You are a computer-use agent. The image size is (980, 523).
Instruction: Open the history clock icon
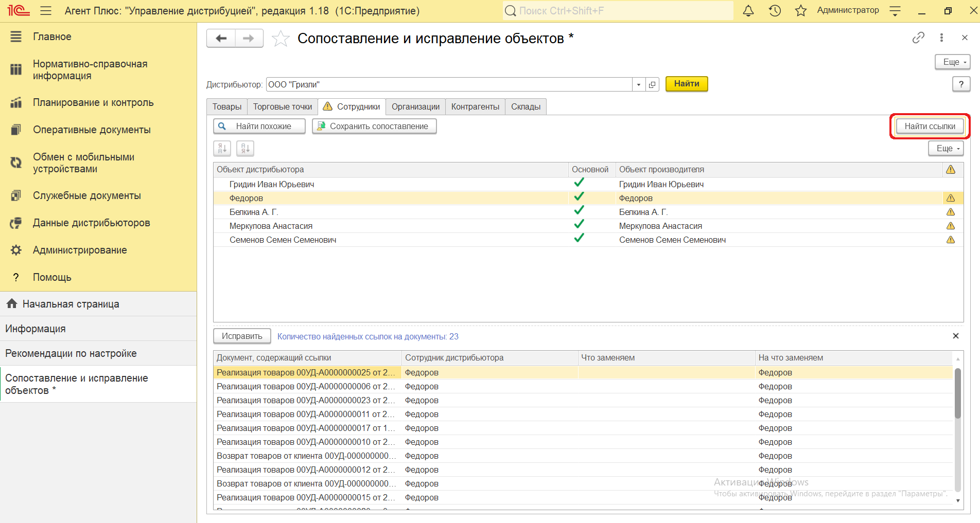tap(775, 10)
